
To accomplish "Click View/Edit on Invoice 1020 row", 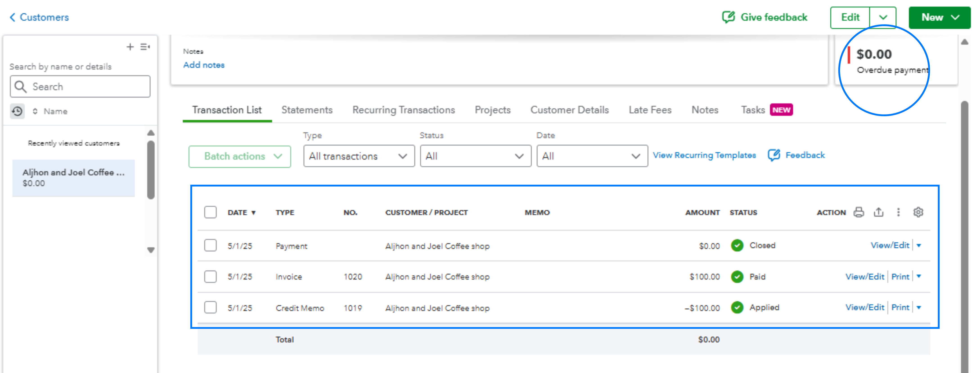I will (x=865, y=277).
